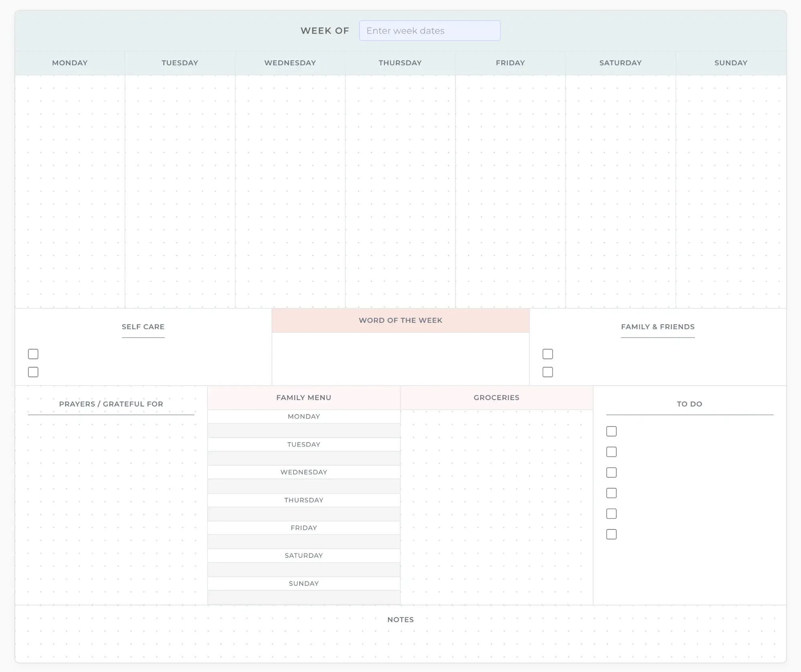Screen dimensions: 801x672
Task: Select the Word of the Week heading
Action: tap(400, 320)
